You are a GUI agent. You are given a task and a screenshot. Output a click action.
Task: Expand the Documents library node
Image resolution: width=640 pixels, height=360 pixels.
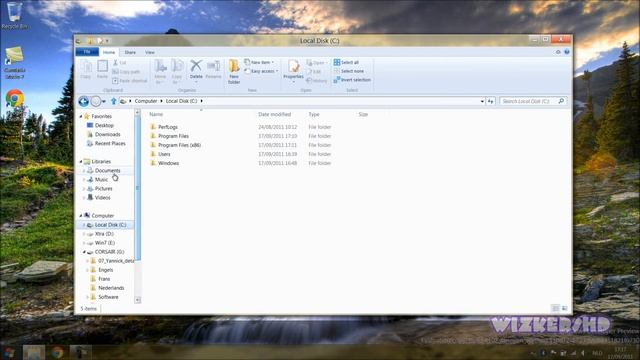tap(84, 171)
